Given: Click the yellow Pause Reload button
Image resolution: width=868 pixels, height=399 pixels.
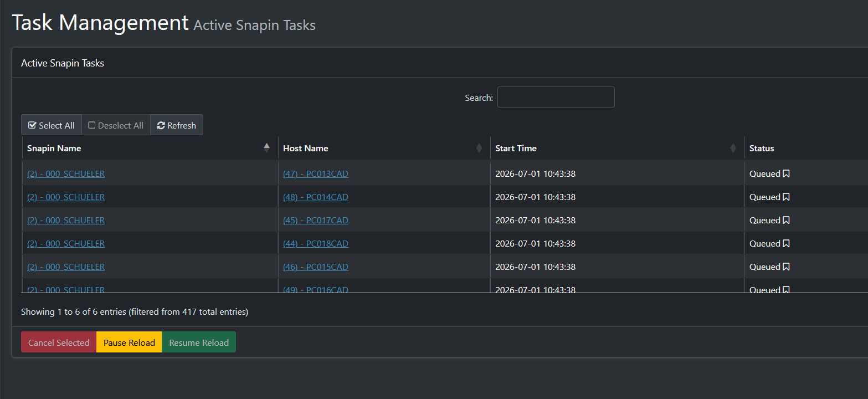Looking at the screenshot, I should tap(129, 342).
